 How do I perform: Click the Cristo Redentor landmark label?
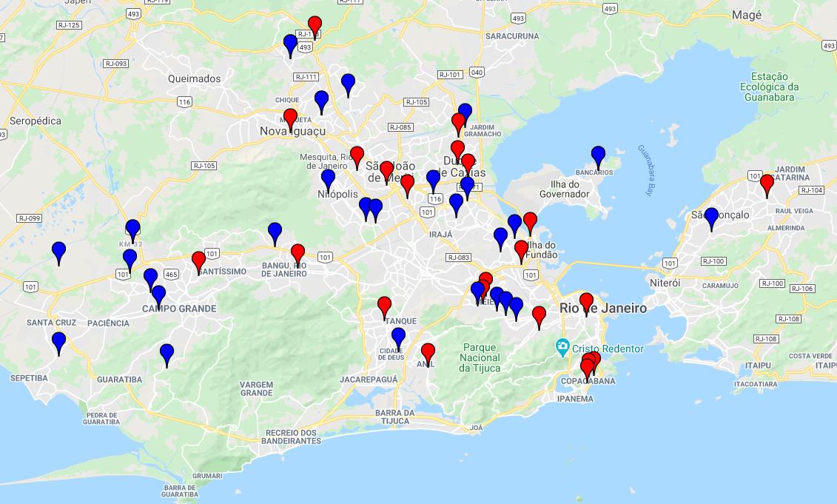coord(608,349)
